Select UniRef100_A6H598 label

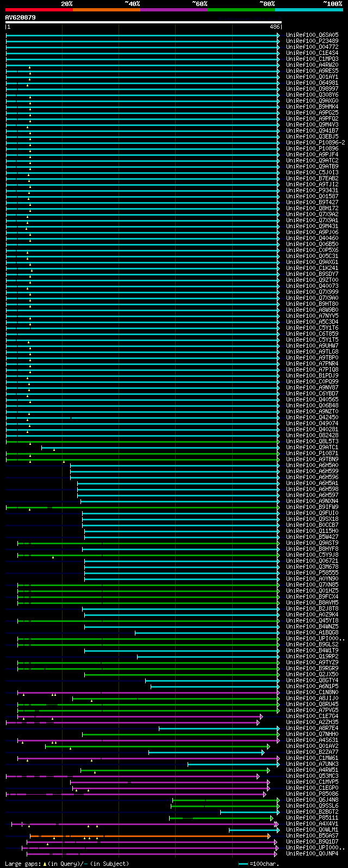[x=312, y=489]
